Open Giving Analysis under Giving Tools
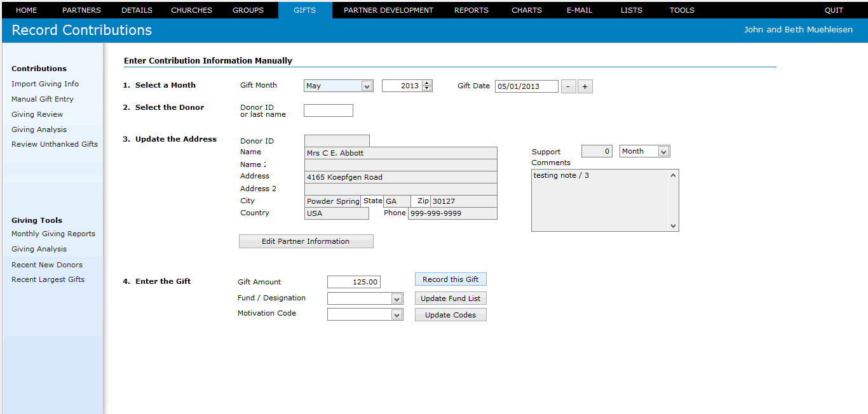The width and height of the screenshot is (868, 414). point(39,249)
